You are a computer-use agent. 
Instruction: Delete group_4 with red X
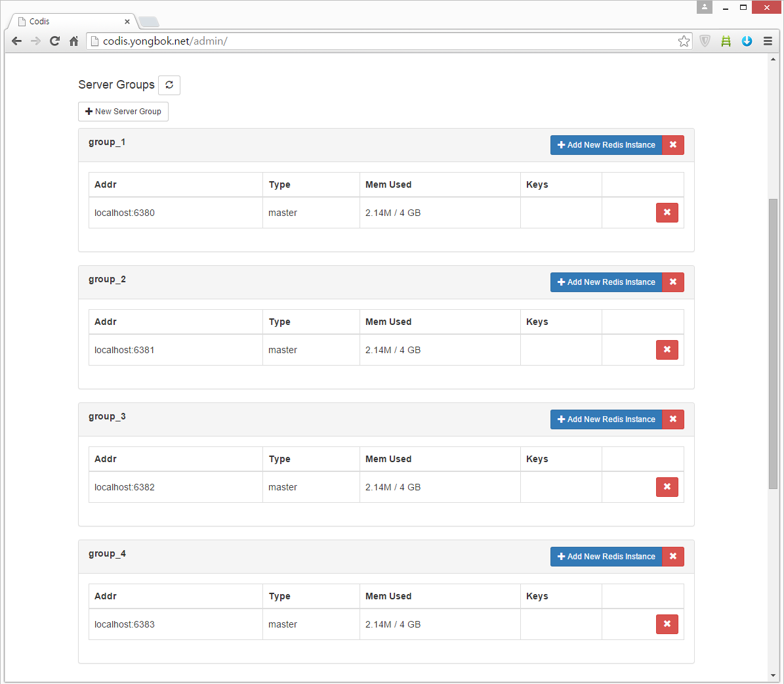click(x=673, y=557)
